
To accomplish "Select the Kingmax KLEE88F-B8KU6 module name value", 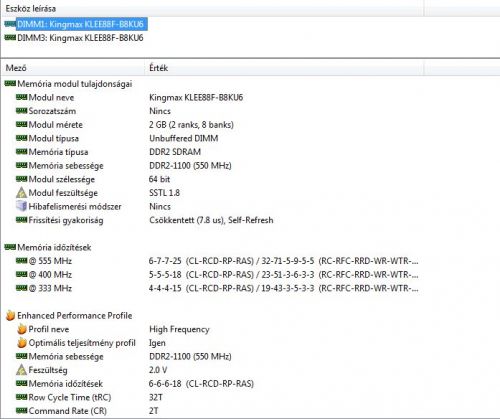I will pyautogui.click(x=196, y=97).
